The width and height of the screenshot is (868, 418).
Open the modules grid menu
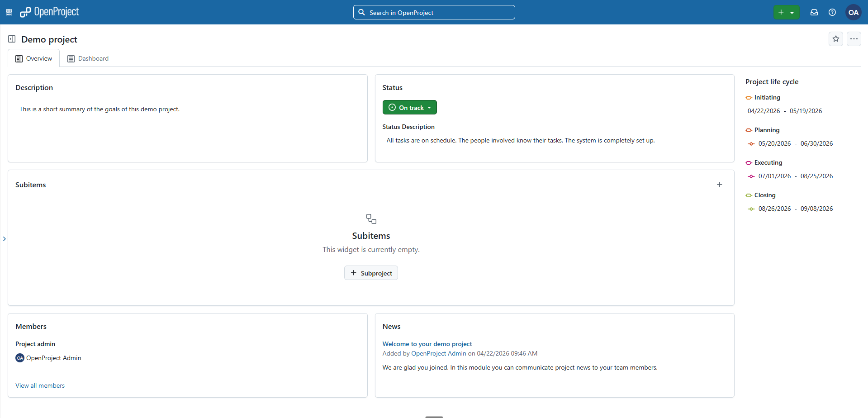point(9,12)
